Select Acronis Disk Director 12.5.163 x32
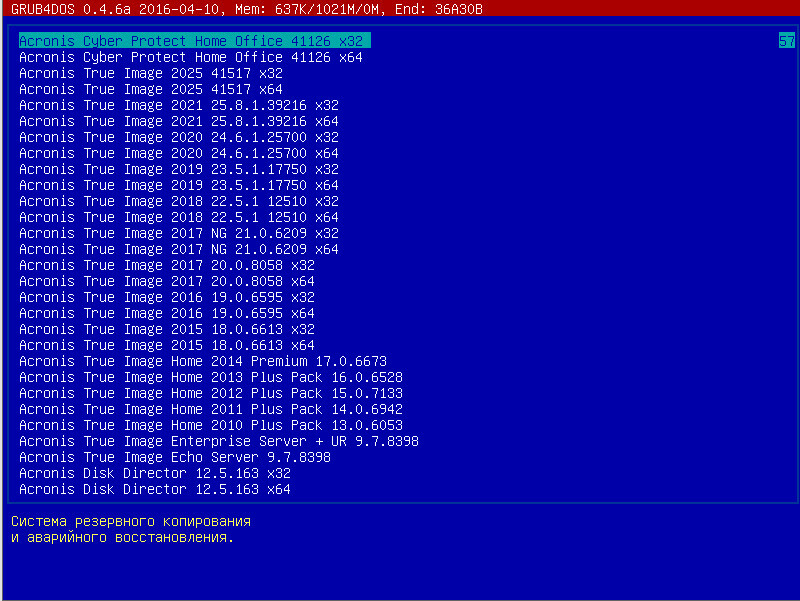 [155, 473]
